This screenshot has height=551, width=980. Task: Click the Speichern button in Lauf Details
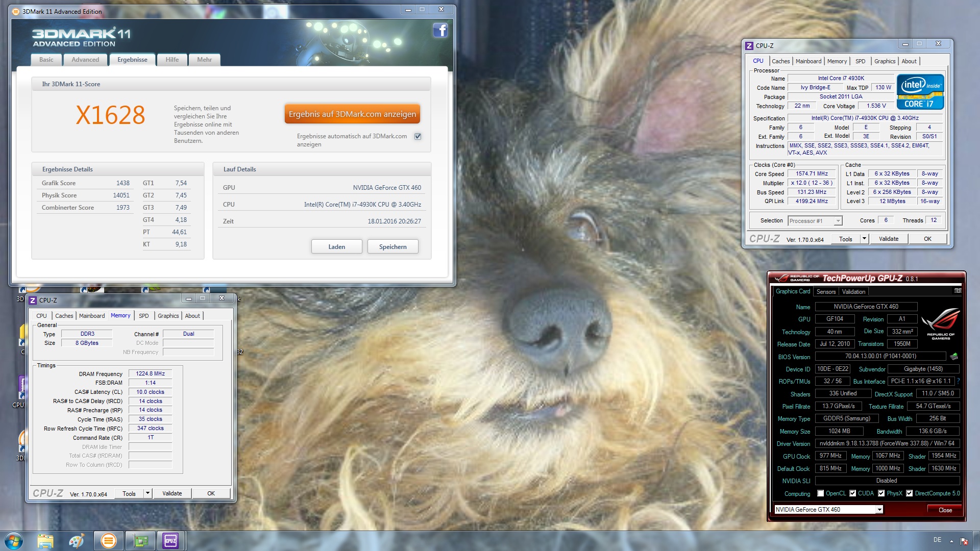point(393,246)
